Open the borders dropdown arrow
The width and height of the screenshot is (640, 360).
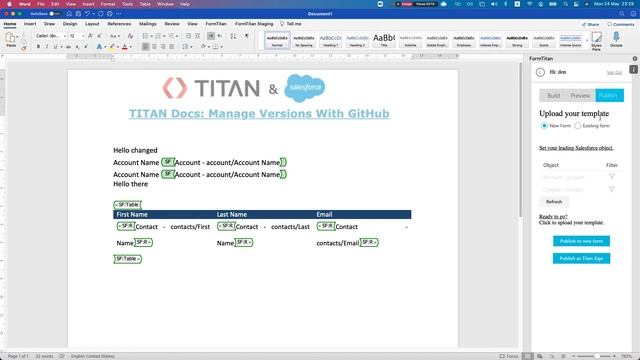click(x=222, y=47)
